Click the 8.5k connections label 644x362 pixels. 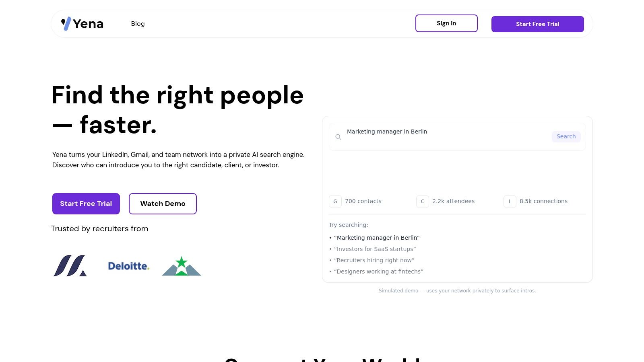click(543, 201)
